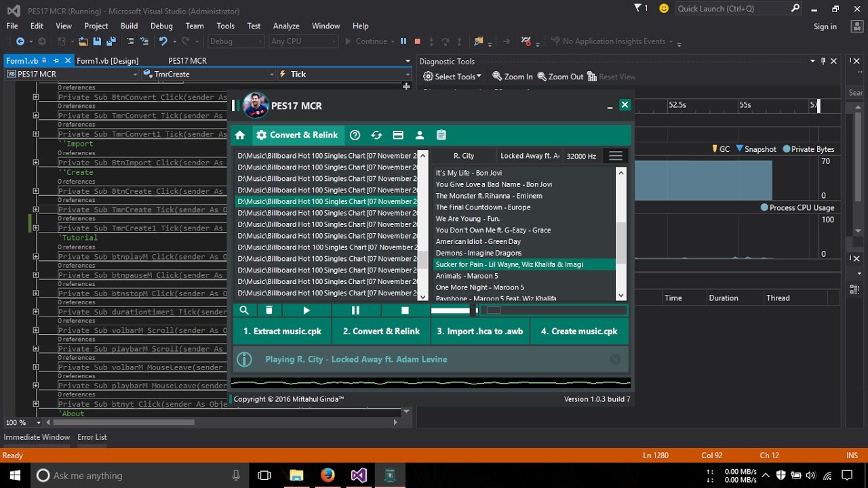Viewport: 868px width, 488px height.
Task: Click the 3. Import .hca to .awb button
Action: click(x=480, y=331)
